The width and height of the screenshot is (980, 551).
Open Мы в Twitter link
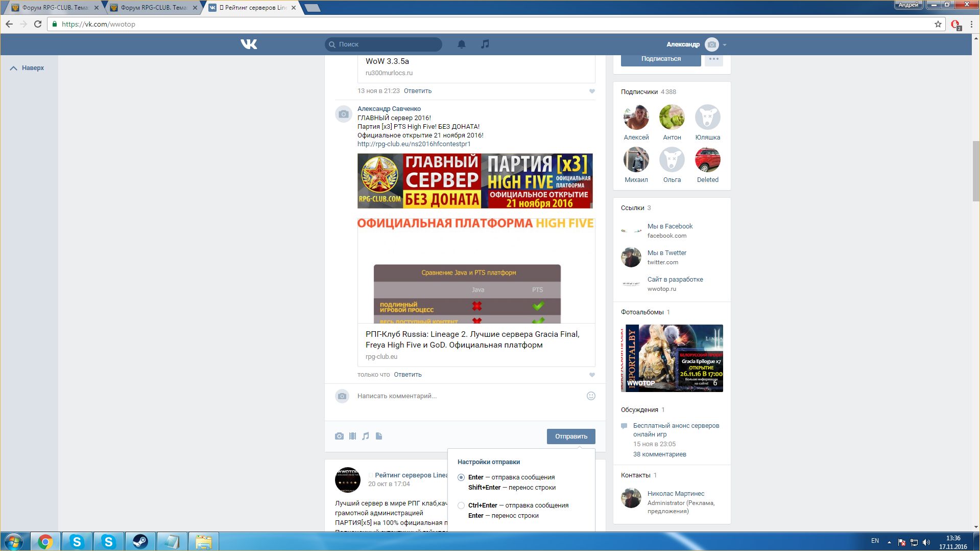[x=667, y=253]
